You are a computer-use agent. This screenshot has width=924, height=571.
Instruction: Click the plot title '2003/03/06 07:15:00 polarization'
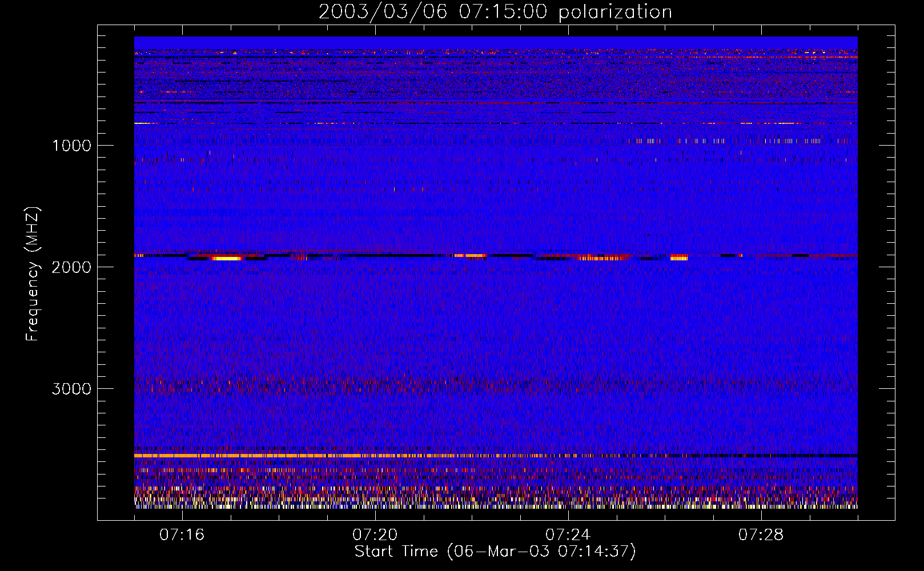(495, 11)
